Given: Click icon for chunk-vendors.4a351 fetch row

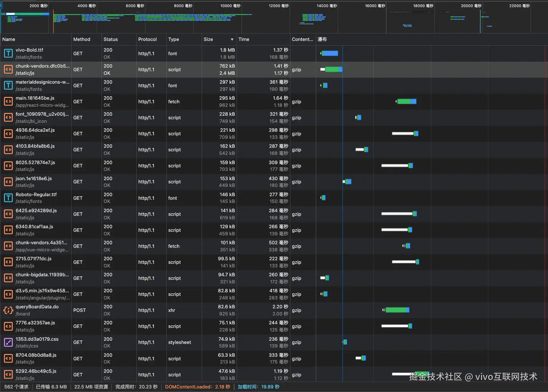Looking at the screenshot, I should [x=8, y=246].
